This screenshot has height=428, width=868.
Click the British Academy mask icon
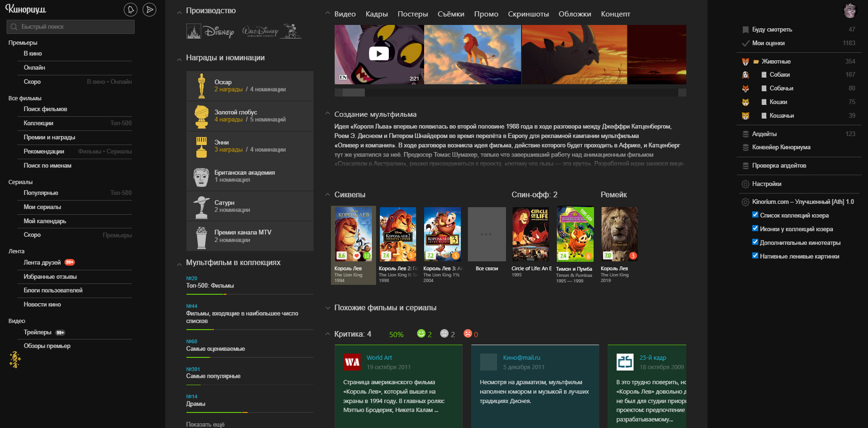(201, 177)
